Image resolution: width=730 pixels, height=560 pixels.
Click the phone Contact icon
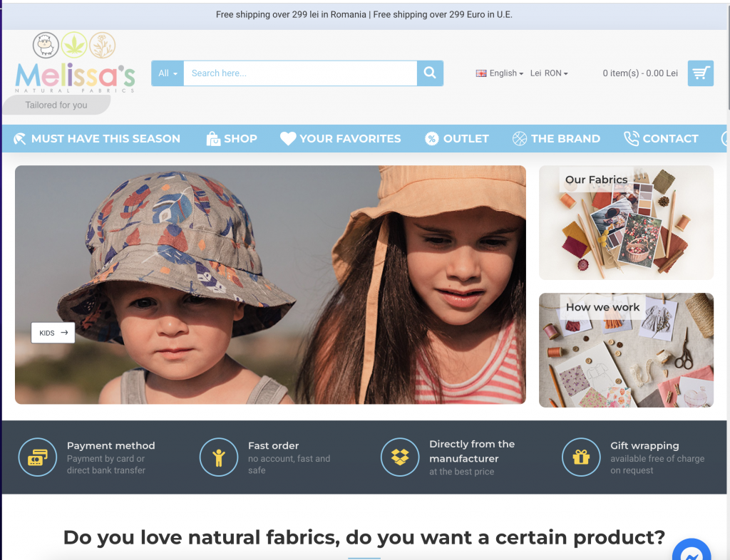[x=632, y=139]
